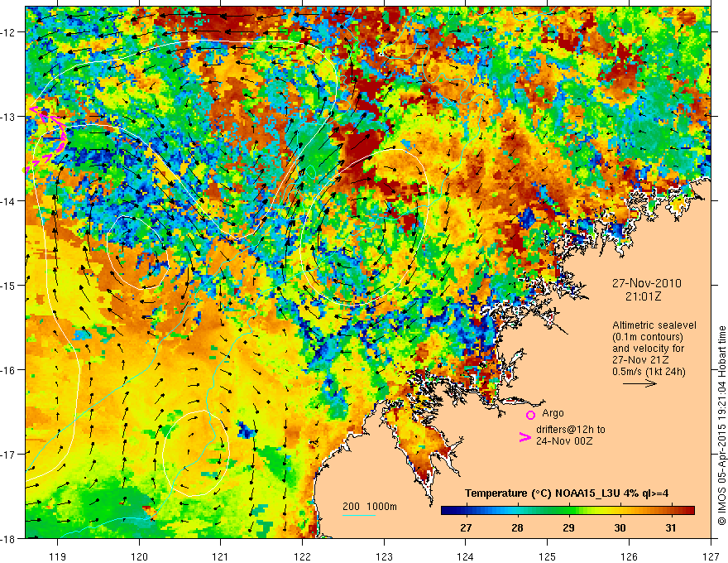The image size is (728, 563).
Task: Click the colorbar tick label 27
Action: (466, 527)
